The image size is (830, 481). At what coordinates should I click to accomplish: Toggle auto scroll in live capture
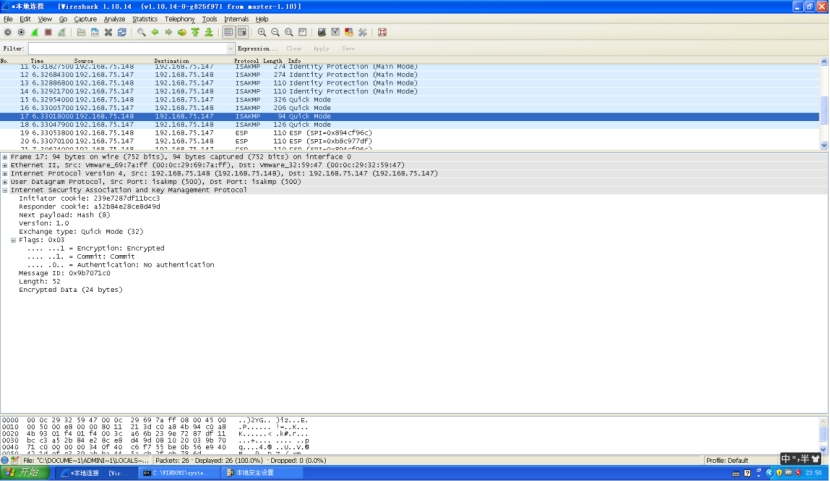(x=242, y=32)
